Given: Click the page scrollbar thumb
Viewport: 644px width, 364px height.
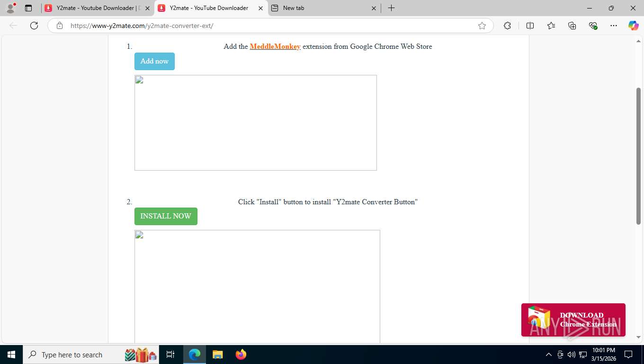Looking at the screenshot, I should (x=638, y=156).
